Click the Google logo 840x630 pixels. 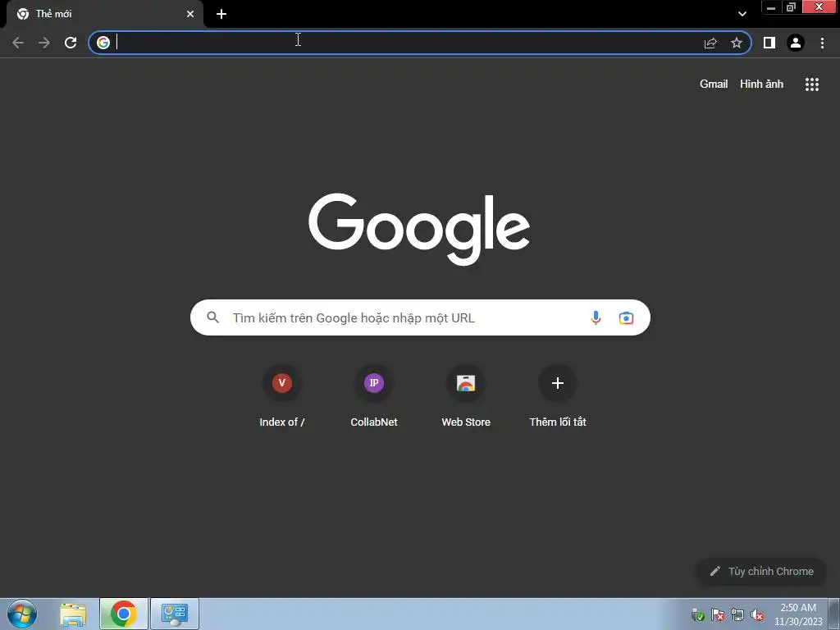coord(419,230)
